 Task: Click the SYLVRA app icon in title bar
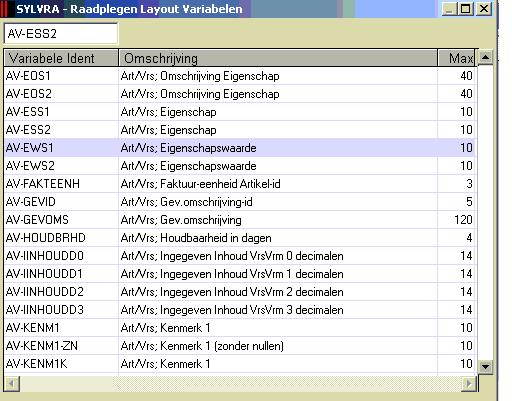pyautogui.click(x=4, y=9)
